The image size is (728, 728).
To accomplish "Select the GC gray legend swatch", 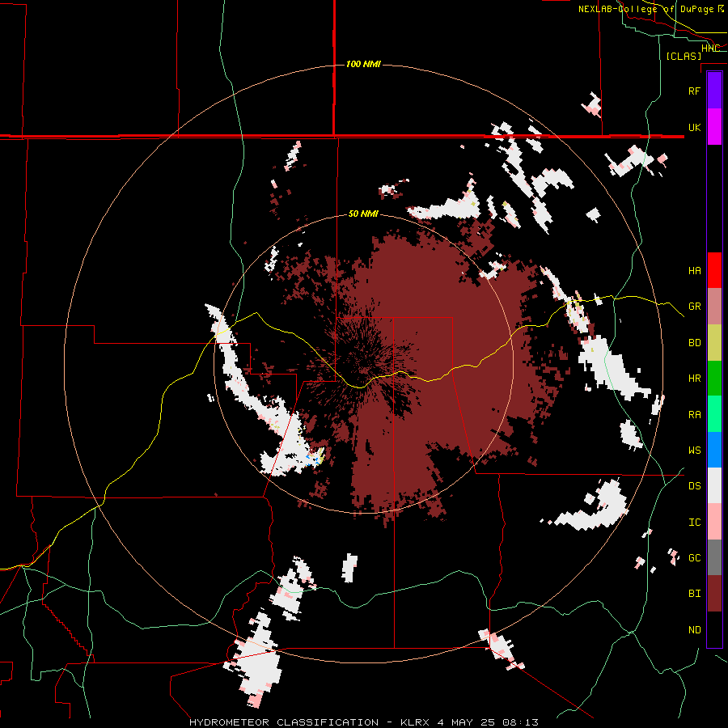I will coord(714,557).
